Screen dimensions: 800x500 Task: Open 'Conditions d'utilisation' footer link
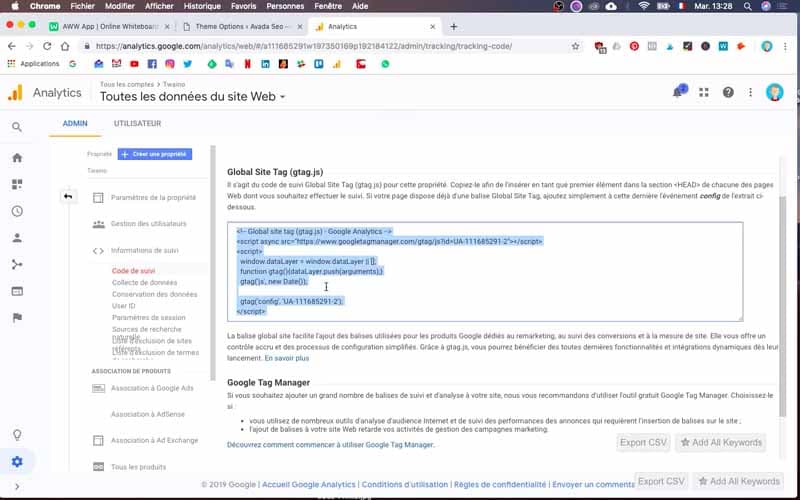(x=405, y=485)
